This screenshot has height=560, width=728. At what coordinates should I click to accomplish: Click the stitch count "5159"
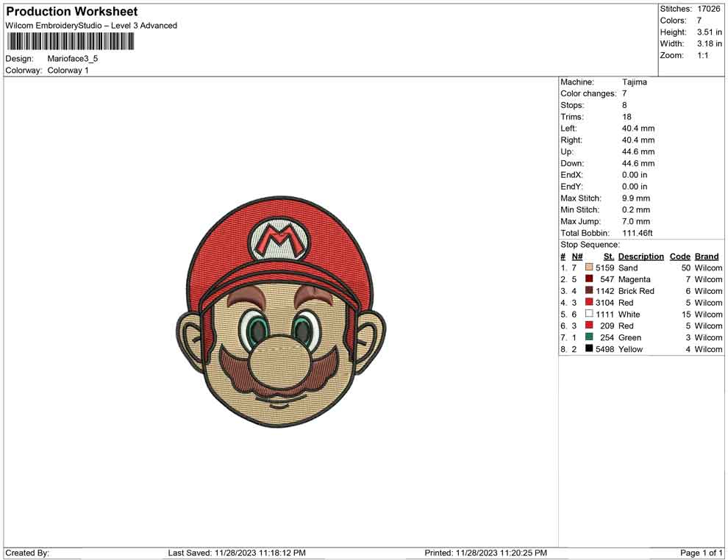pos(605,268)
